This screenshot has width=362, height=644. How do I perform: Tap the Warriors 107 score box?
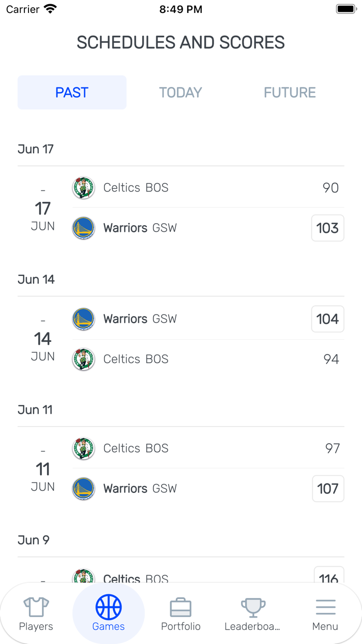click(328, 489)
